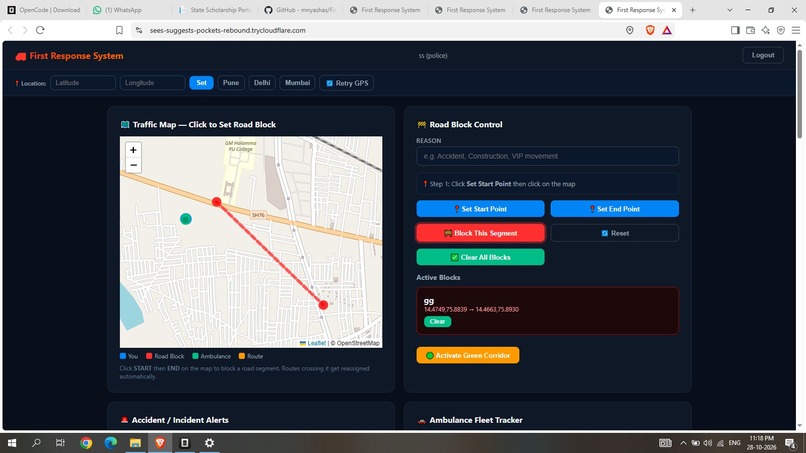
Task: Open Leo AI assistant icon
Action: [765, 30]
